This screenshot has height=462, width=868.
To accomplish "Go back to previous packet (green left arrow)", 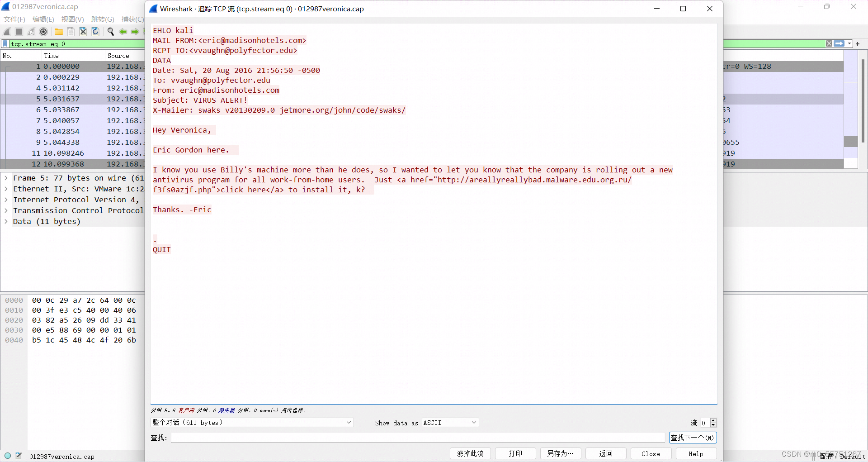I will tap(123, 32).
